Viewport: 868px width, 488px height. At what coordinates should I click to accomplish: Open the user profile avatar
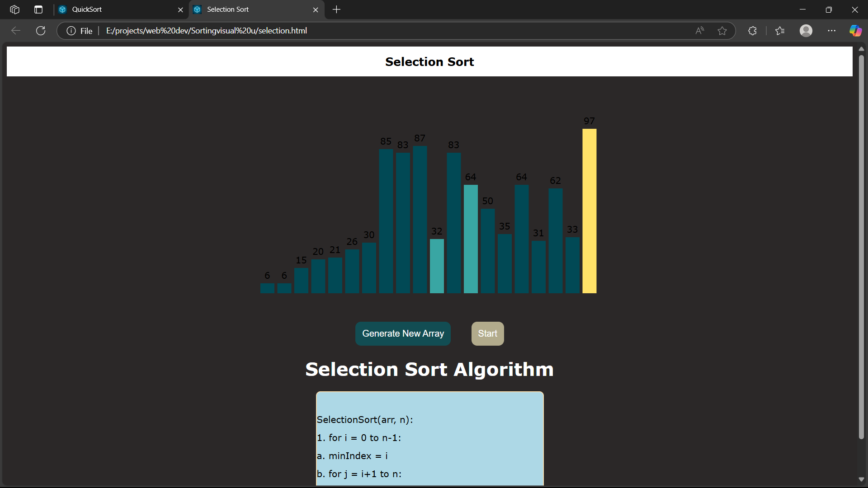806,31
